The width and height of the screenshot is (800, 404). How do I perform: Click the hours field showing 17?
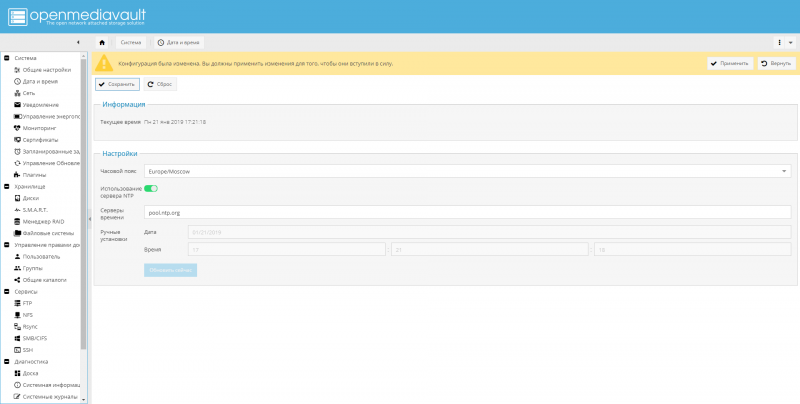point(287,249)
